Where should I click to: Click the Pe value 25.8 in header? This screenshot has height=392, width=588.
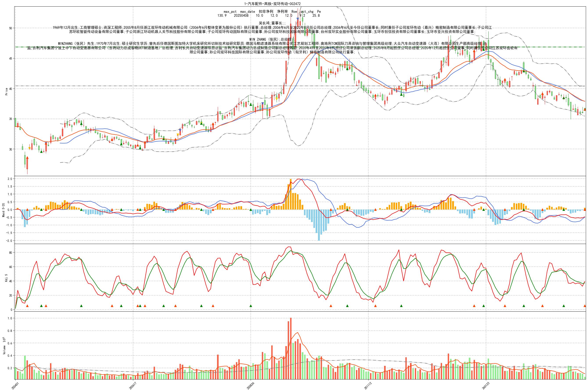(316, 16)
